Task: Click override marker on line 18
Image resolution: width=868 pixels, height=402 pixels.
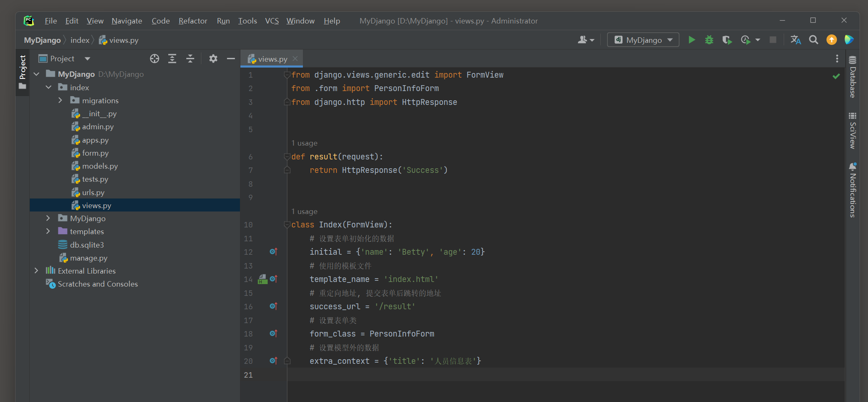Action: point(274,334)
